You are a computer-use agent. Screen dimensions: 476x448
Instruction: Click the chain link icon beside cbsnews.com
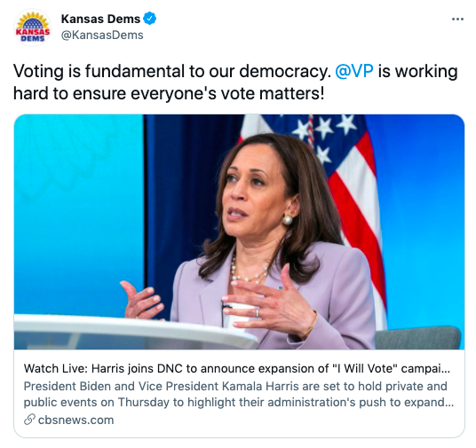pyautogui.click(x=29, y=420)
